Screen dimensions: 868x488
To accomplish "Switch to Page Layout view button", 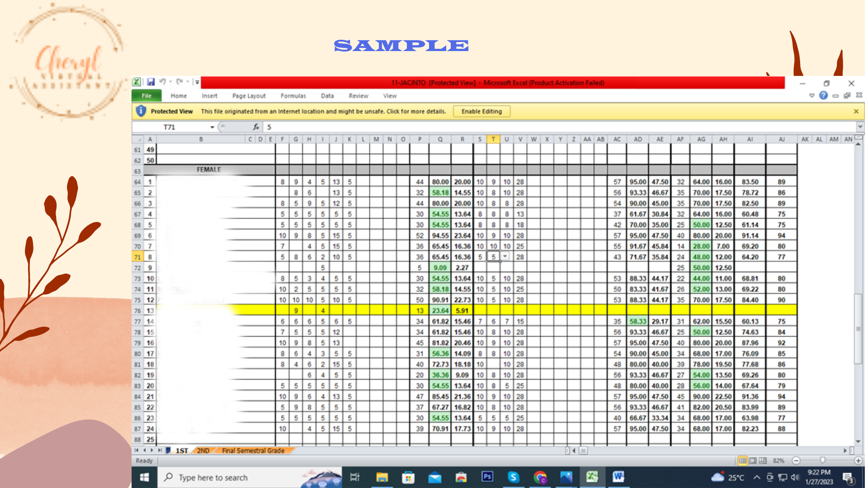I will (753, 461).
